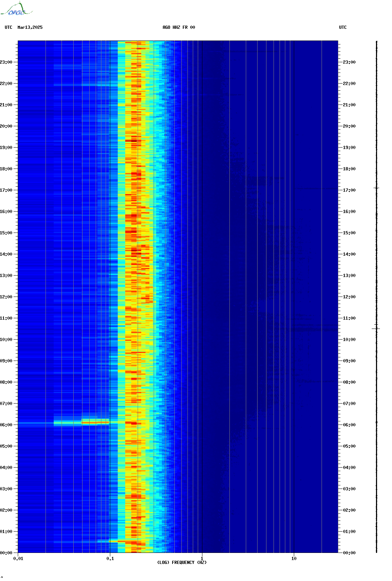Image resolution: width=392 pixels, height=581 pixels.
Task: Click the left 12:00 time label
Action: click(6, 297)
